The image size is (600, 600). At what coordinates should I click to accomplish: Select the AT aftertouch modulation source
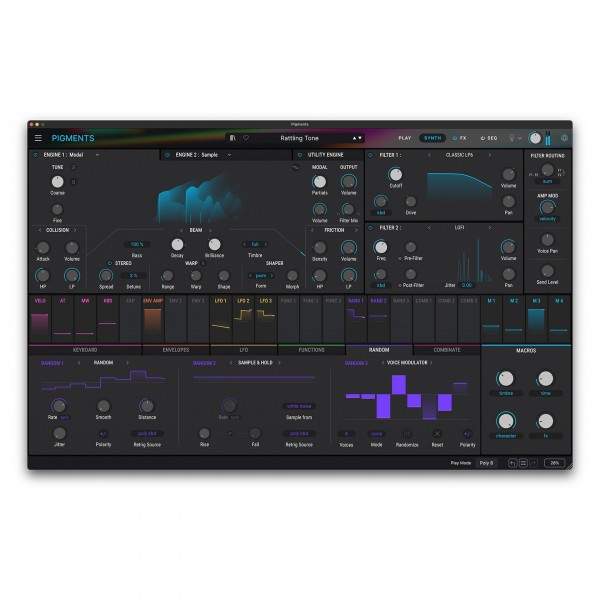[63, 319]
